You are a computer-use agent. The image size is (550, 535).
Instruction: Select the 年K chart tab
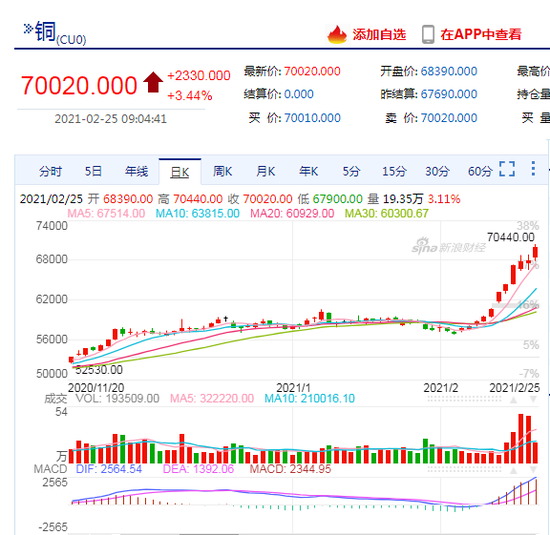coord(308,172)
